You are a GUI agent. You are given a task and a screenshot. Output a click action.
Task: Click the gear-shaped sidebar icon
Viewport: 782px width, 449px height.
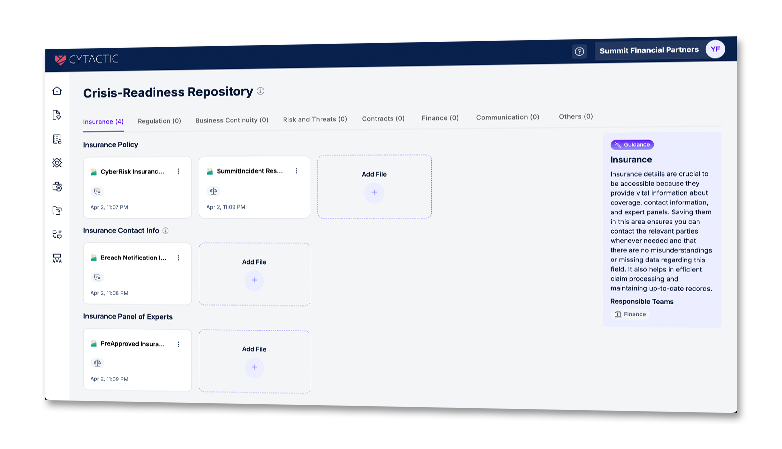point(57,163)
